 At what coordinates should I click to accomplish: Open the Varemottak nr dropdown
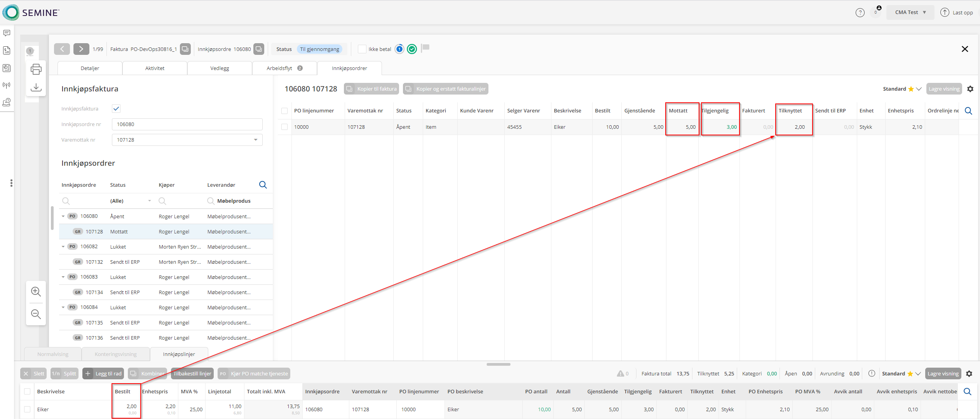pyautogui.click(x=255, y=140)
